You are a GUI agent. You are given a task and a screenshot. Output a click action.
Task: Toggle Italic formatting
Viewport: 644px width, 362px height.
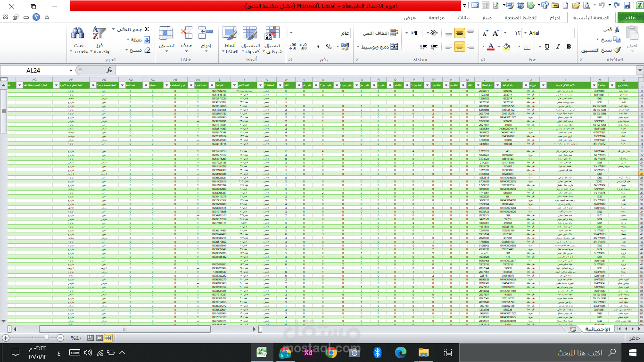(557, 47)
